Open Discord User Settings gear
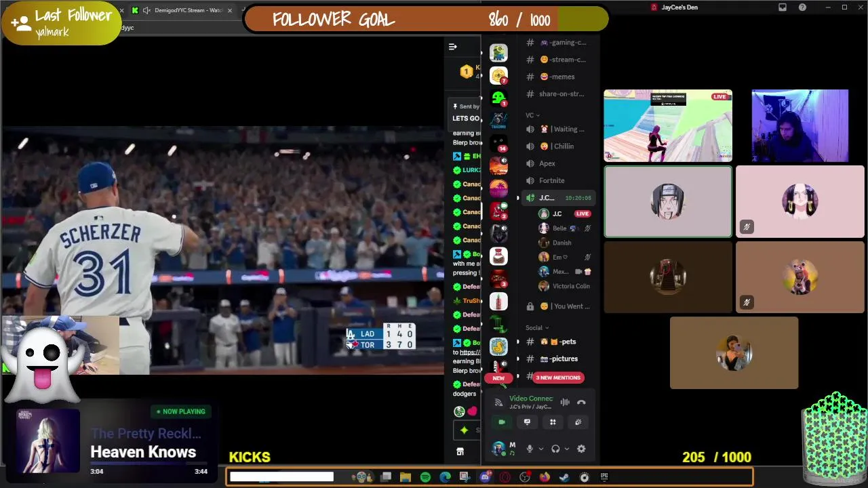868x488 pixels. pos(581,449)
